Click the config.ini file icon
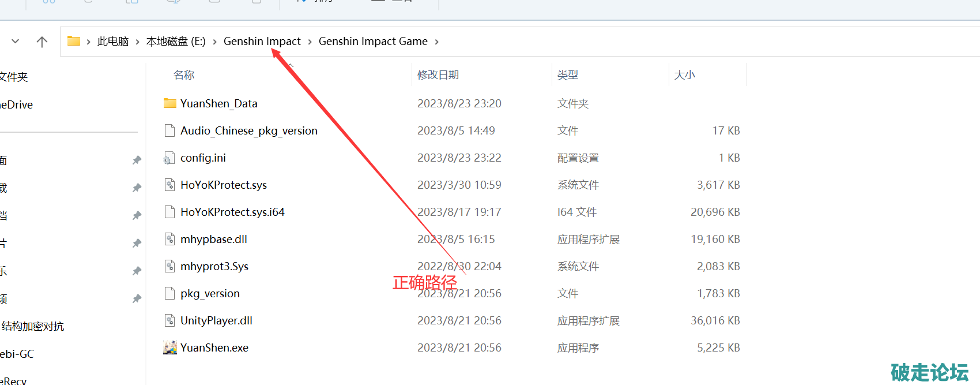The height and width of the screenshot is (385, 980). 169,158
